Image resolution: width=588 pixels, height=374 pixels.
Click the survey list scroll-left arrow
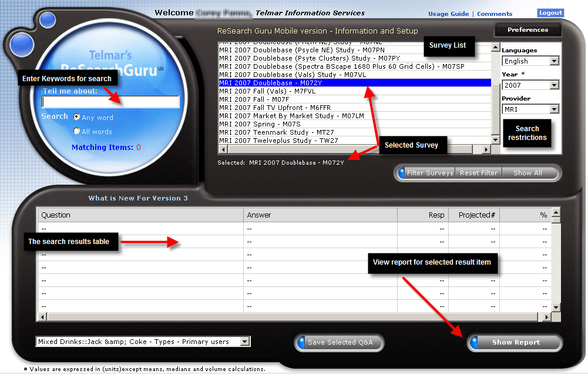[x=223, y=149]
